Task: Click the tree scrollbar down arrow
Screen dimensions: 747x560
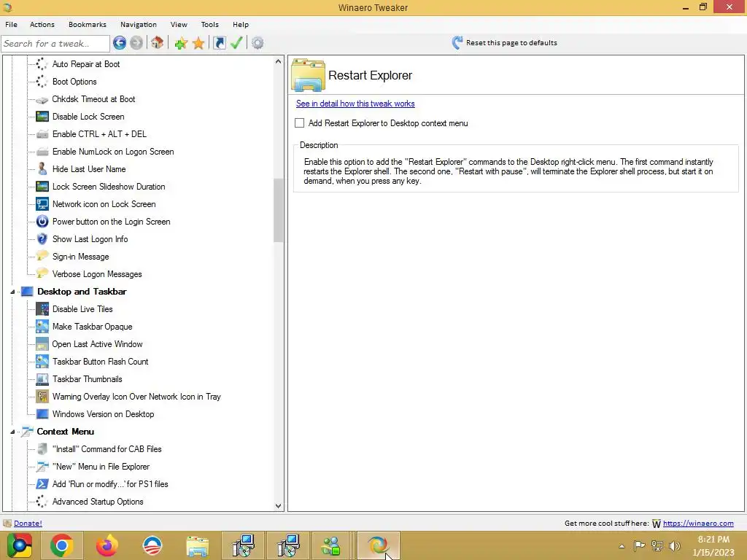Action: (278, 506)
